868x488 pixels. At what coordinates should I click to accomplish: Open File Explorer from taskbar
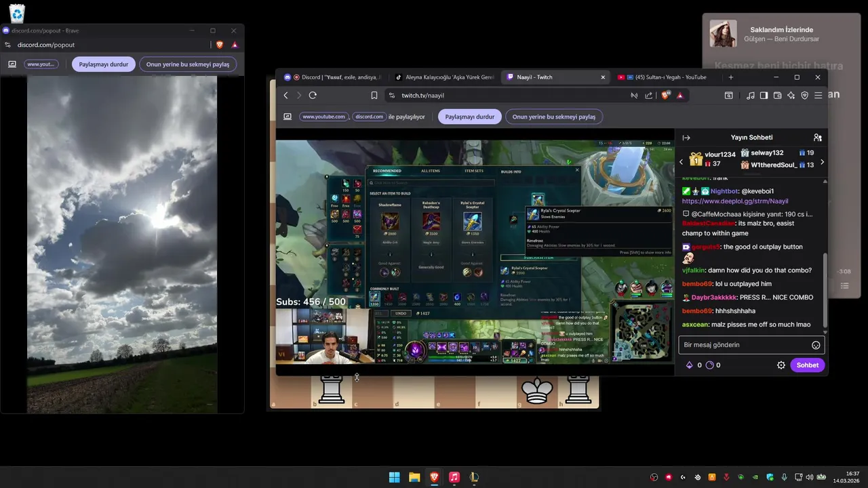coord(414,477)
